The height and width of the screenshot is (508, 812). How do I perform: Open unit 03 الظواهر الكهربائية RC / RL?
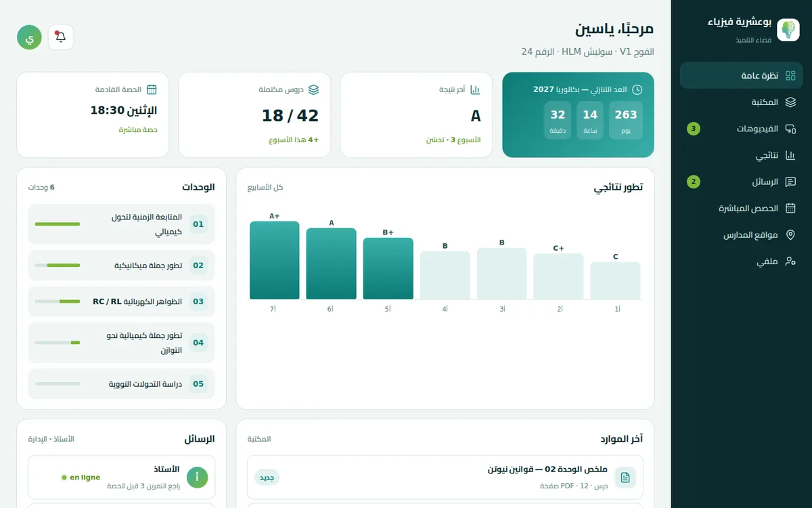[x=121, y=301]
